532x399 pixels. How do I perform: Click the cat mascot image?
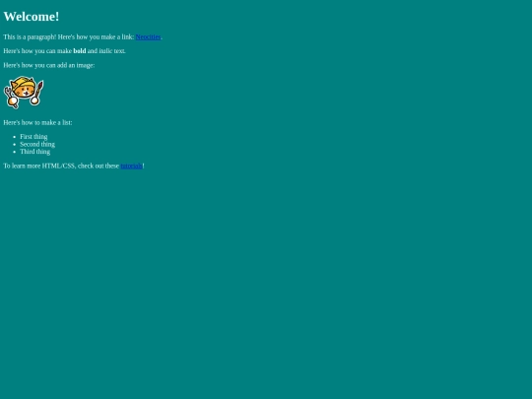pyautogui.click(x=24, y=93)
